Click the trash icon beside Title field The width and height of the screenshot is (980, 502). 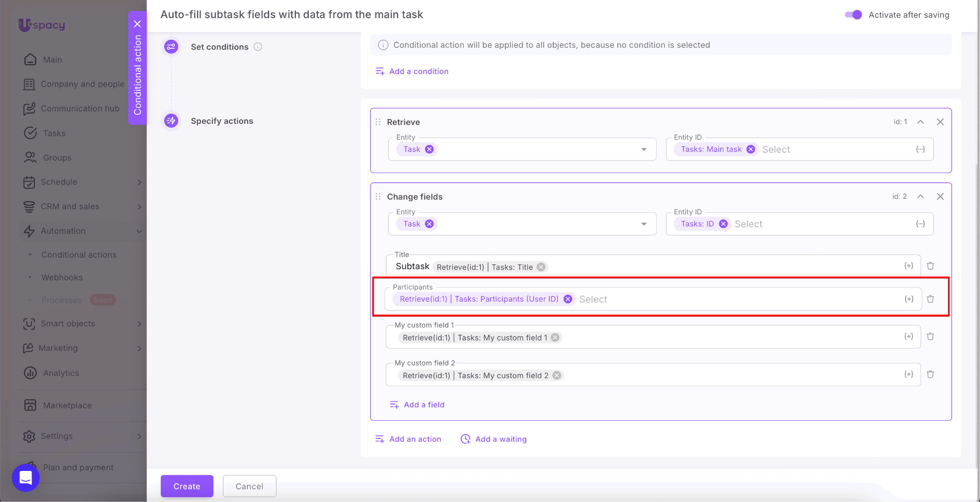[x=930, y=266]
